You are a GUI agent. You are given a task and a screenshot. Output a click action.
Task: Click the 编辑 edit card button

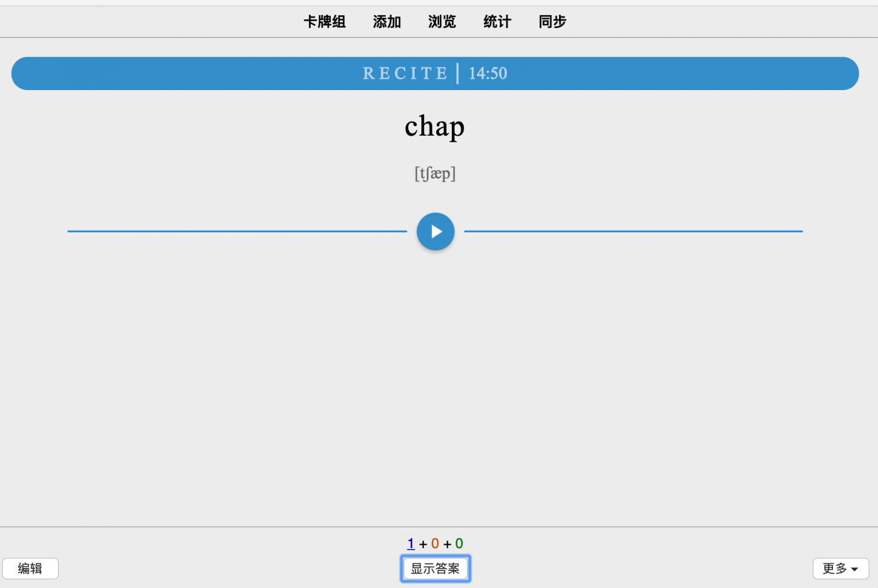[30, 569]
